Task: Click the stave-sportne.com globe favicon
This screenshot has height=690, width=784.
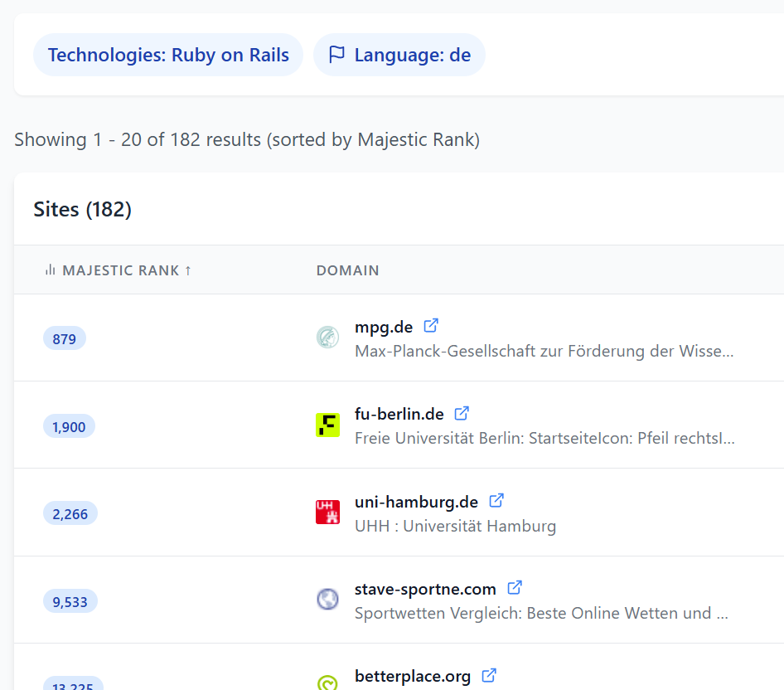Action: (x=327, y=600)
